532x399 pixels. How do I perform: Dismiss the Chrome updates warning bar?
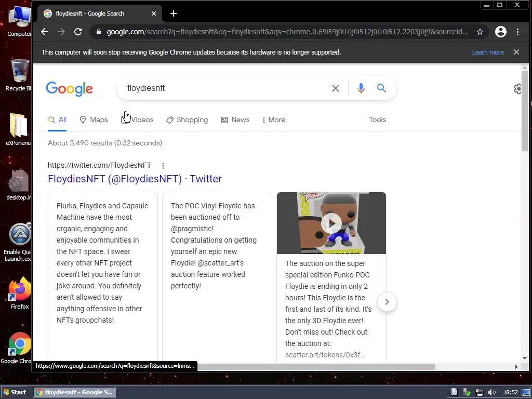tap(516, 52)
